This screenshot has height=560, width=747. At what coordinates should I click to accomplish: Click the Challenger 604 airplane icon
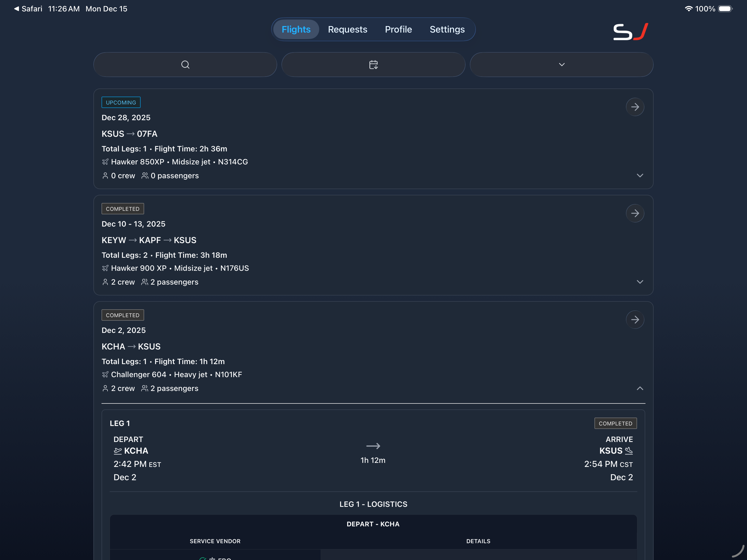tap(105, 375)
